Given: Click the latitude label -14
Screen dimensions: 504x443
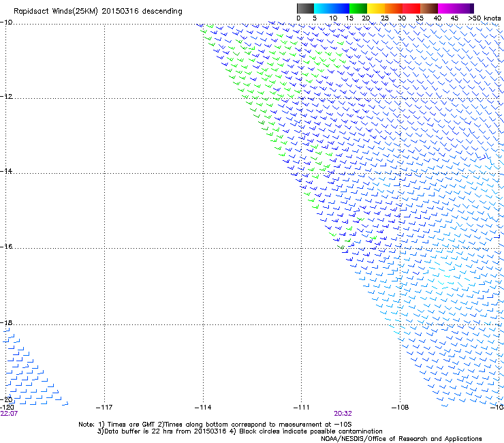Looking at the screenshot, I should pyautogui.click(x=6, y=171).
